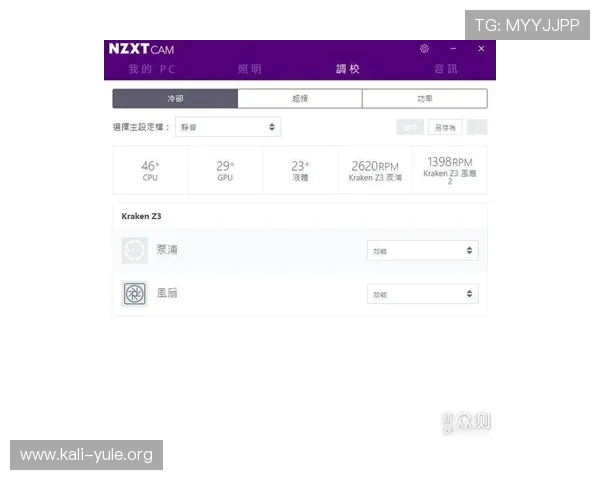Open the 風扇 mode dropdown

point(423,294)
